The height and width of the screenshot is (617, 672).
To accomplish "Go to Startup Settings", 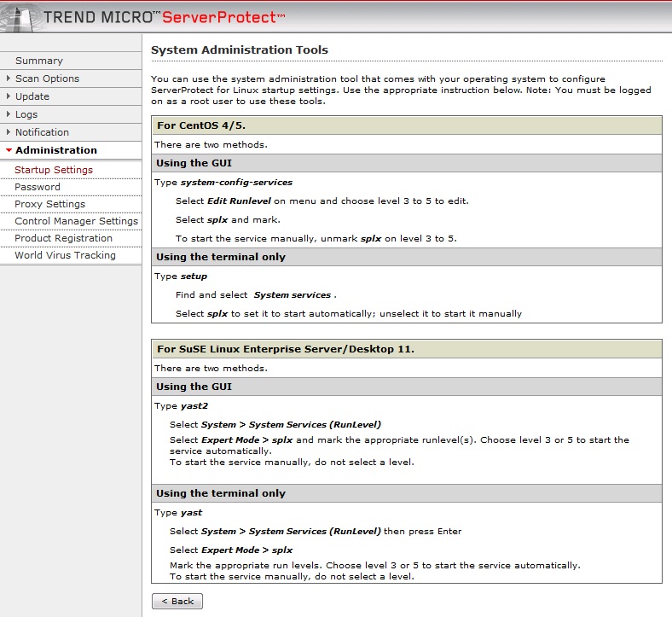I will tap(54, 170).
